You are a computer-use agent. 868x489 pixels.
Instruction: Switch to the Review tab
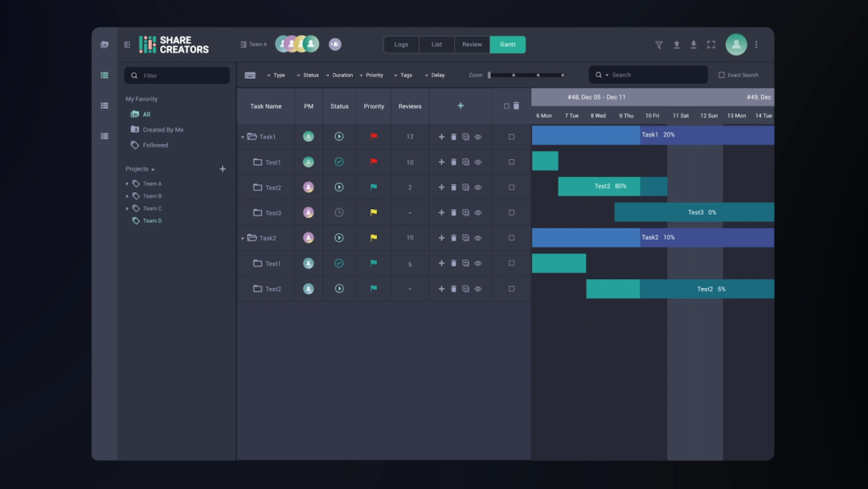pyautogui.click(x=473, y=45)
